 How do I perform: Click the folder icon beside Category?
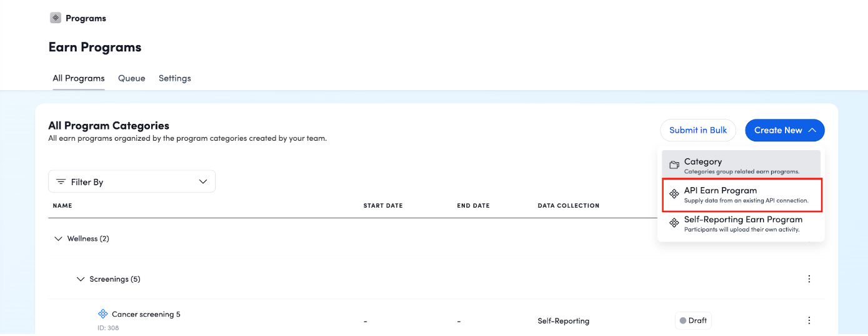tap(674, 165)
